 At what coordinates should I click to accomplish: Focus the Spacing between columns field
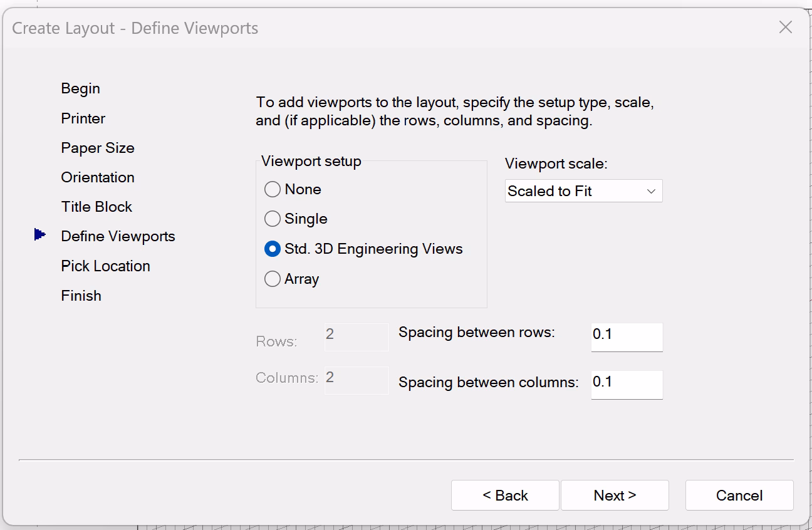click(x=627, y=384)
